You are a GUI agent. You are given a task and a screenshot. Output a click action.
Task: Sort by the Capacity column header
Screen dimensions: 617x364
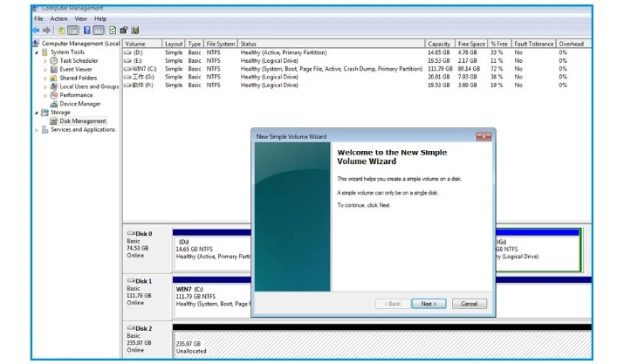point(440,44)
